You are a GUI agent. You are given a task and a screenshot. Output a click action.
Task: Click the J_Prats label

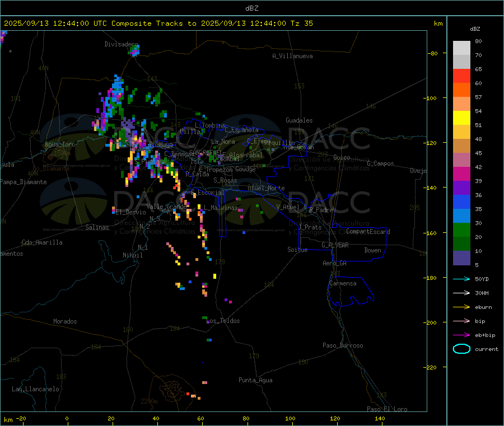coord(310,227)
